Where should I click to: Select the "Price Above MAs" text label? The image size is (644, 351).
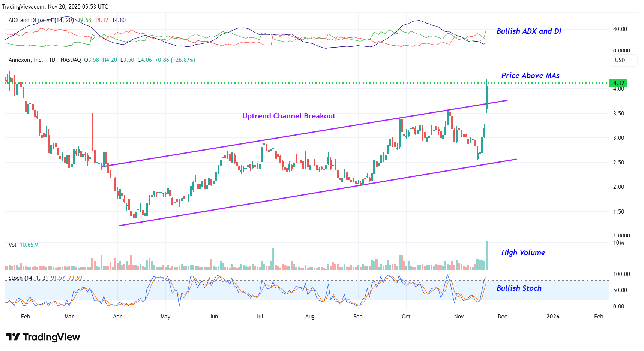pos(530,76)
